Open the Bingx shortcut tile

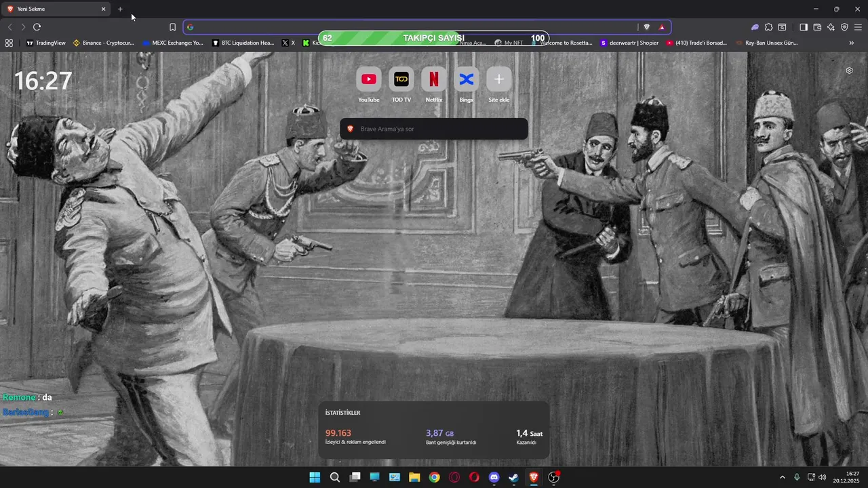[x=466, y=79]
